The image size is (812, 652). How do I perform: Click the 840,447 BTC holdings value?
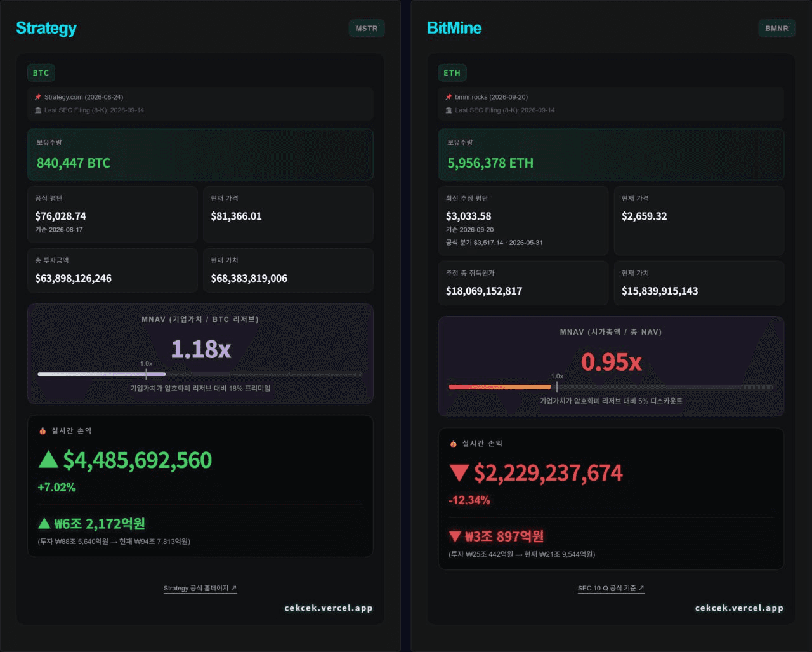coord(74,163)
